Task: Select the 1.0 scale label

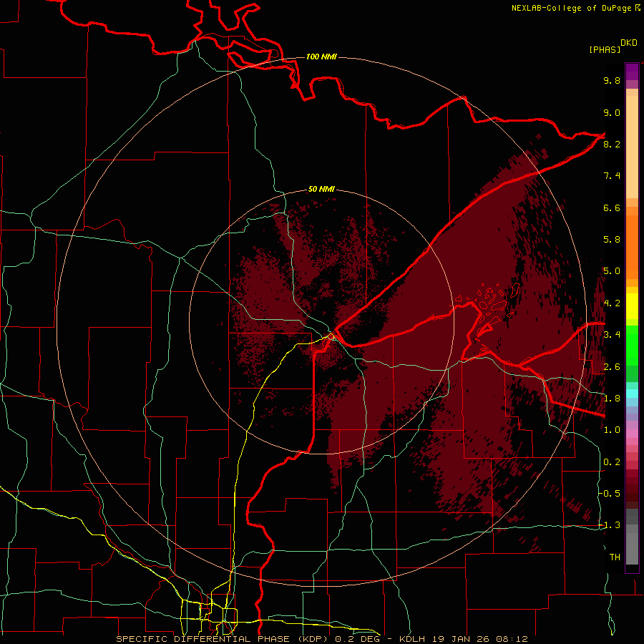Action: pyautogui.click(x=612, y=430)
